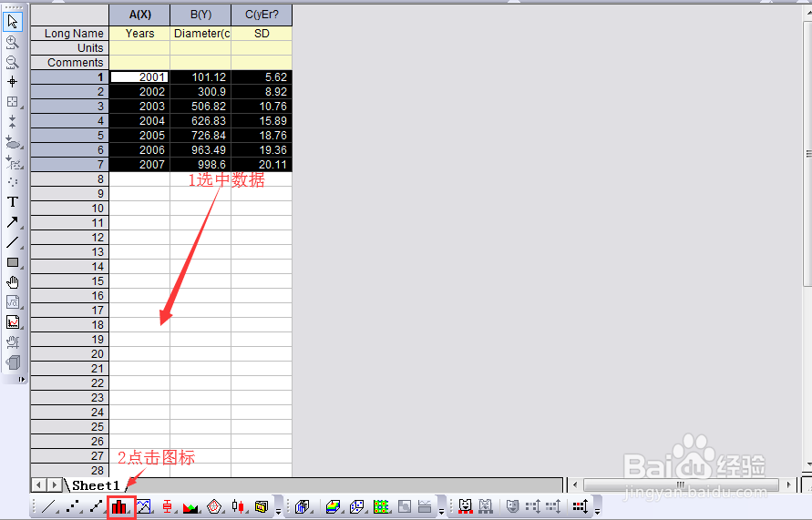
Task: Click the red Mask Range icon
Action: tap(466, 506)
